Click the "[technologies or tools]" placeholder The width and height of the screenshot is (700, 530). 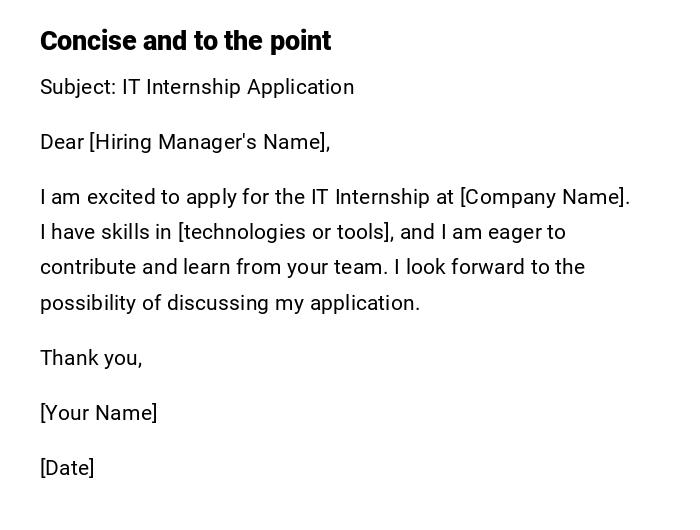pyautogui.click(x=284, y=232)
